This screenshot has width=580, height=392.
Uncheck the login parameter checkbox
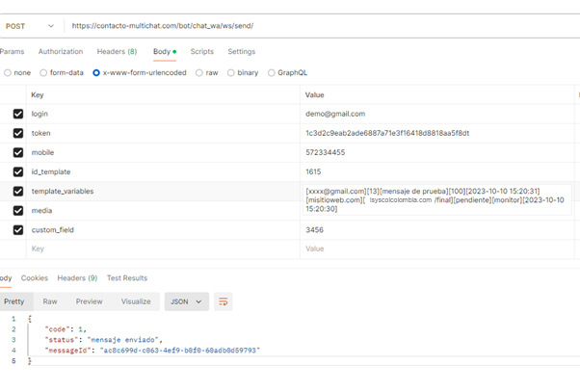(18, 114)
